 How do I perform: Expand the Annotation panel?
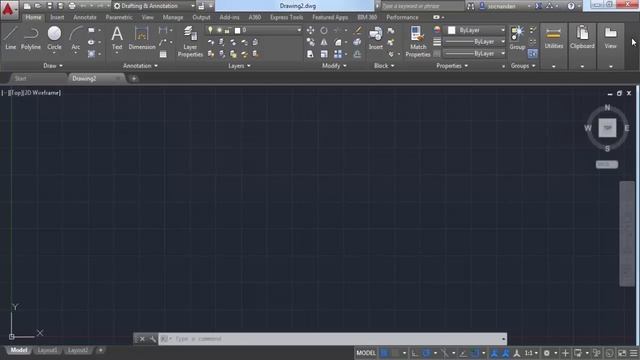click(140, 66)
